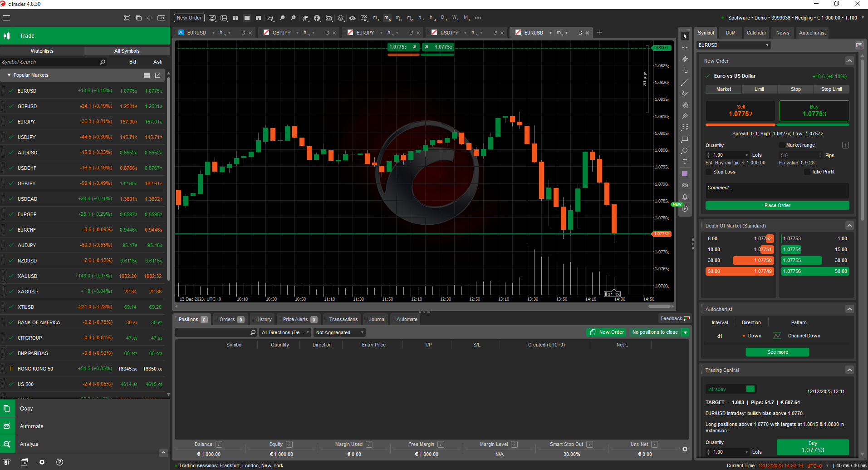Select W1 weekly timeframe in toolbar

(455, 18)
